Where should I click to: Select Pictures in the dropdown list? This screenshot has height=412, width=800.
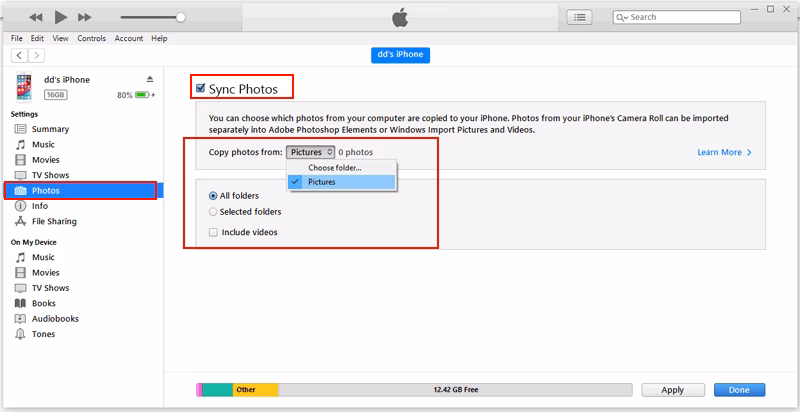tap(342, 182)
